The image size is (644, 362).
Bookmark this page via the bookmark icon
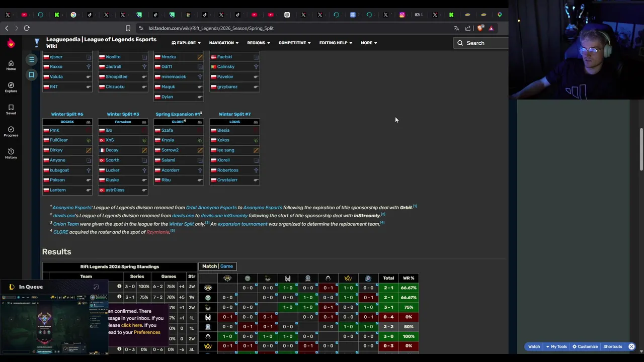[x=128, y=28]
